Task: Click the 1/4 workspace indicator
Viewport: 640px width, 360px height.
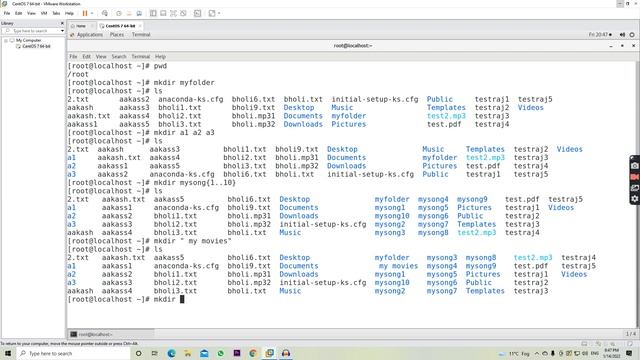Action: pyautogui.click(x=630, y=334)
